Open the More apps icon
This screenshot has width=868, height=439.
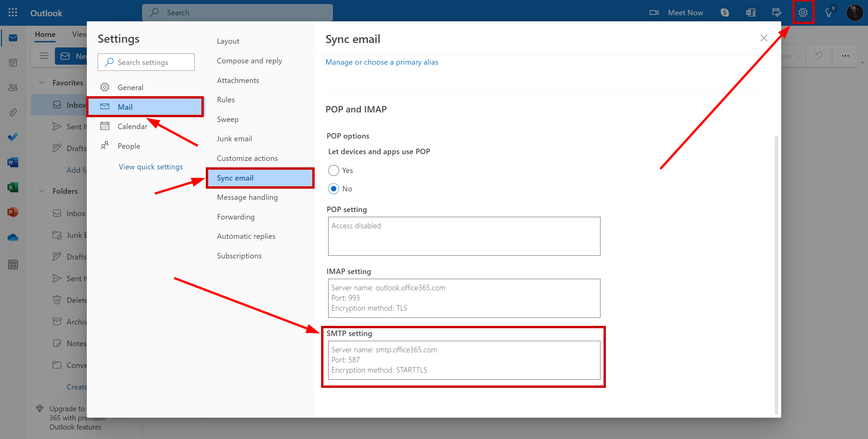[13, 265]
